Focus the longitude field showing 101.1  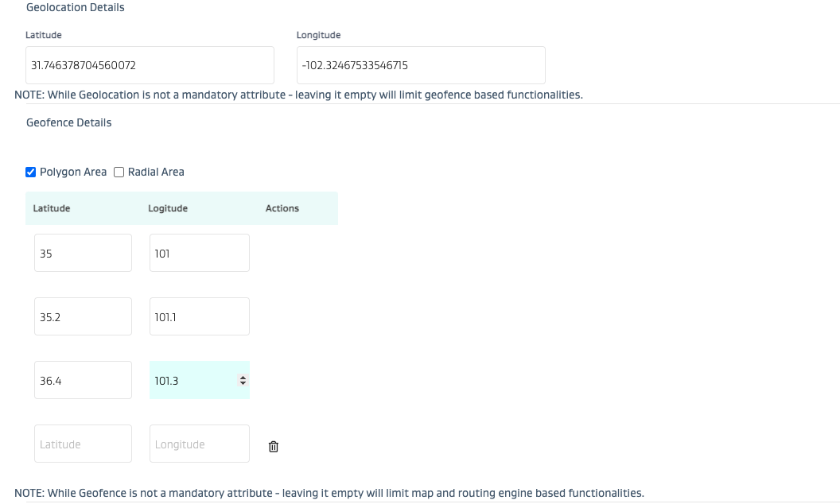pos(199,316)
